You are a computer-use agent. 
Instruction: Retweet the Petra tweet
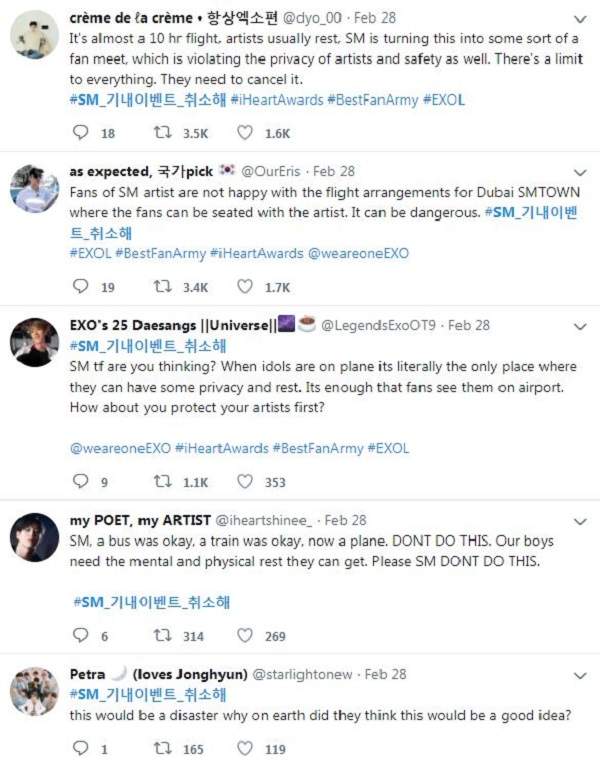click(163, 748)
